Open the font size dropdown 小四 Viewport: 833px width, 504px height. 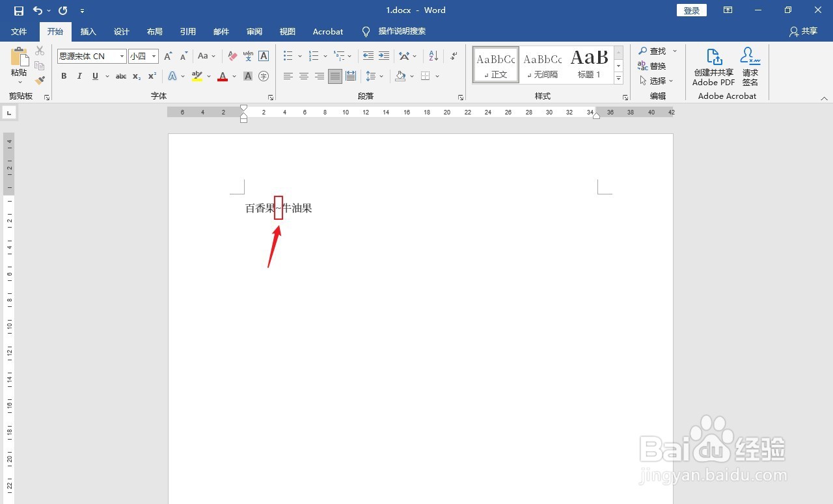154,57
